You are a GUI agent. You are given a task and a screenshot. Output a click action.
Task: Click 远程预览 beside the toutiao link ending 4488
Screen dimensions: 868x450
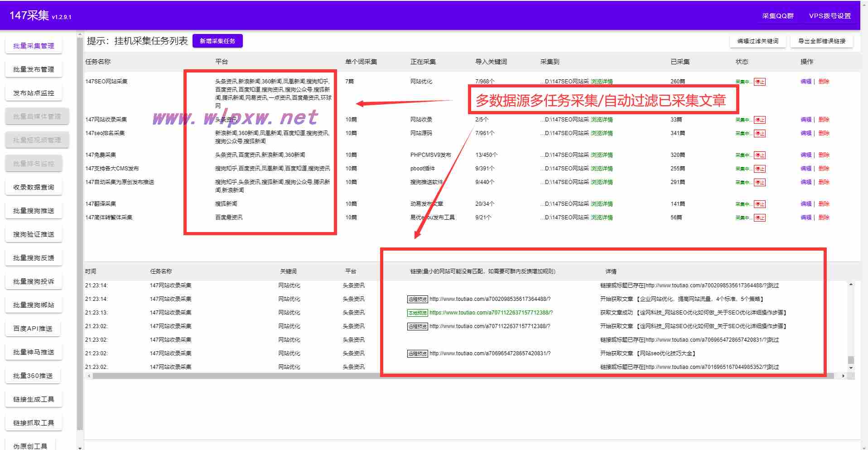pyautogui.click(x=417, y=299)
